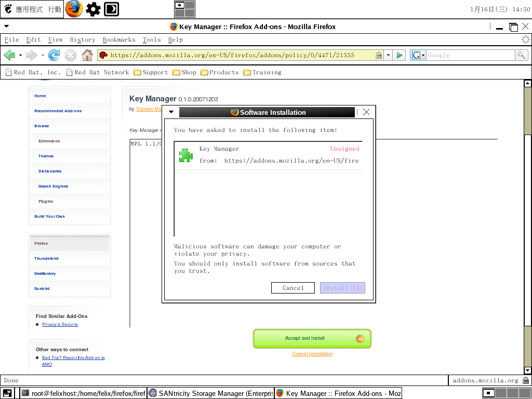Image resolution: width=532 pixels, height=399 pixels.
Task: Click the search magnifier icon
Action: coord(521,55)
